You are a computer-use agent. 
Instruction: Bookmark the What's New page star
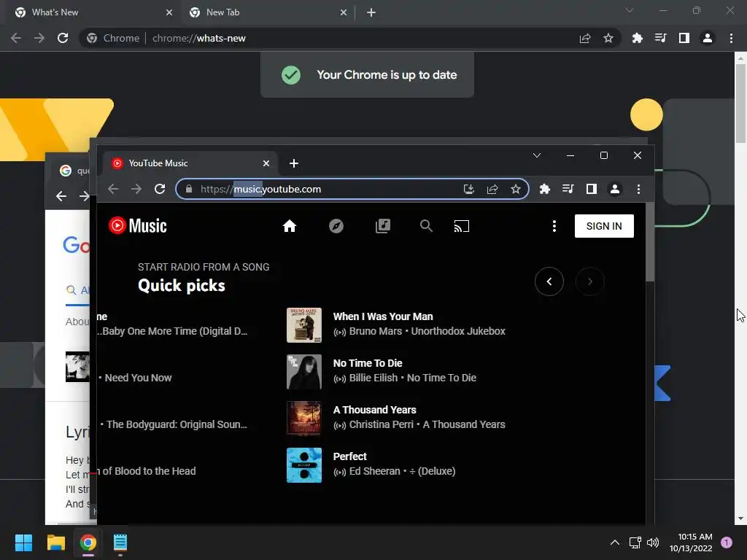coord(608,38)
